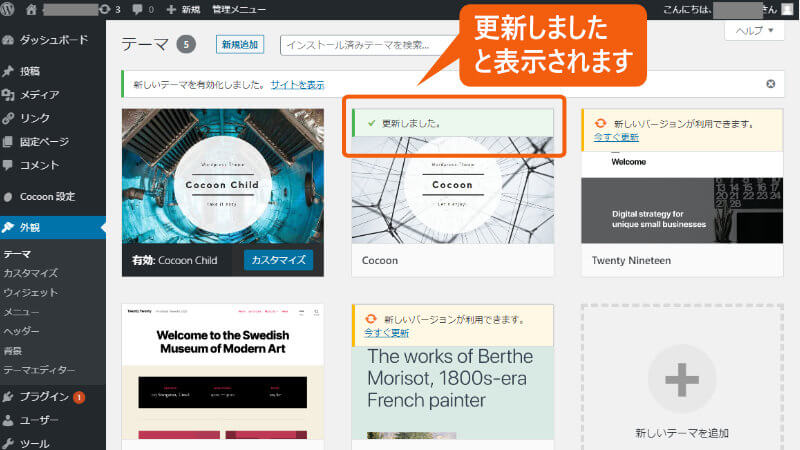Open the site home icon
The image size is (800, 450).
point(31,9)
